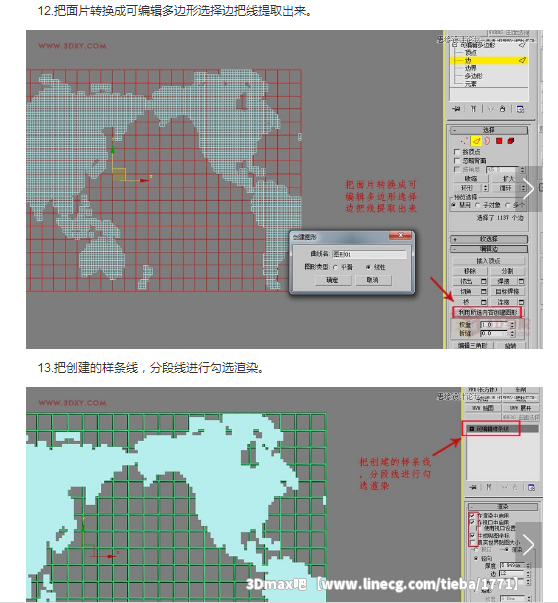Collapse the 选择 (Selection) rollout header

(489, 130)
